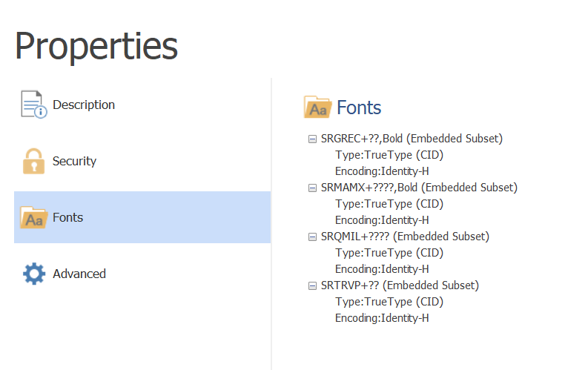588x370 pixels.
Task: Collapse the SRQMIL+???? font node
Action: (x=312, y=237)
